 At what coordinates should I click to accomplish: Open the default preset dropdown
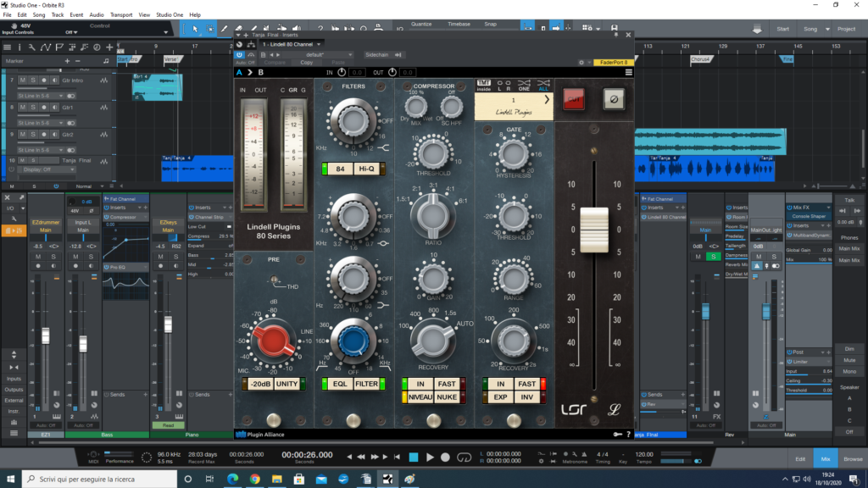coord(318,54)
